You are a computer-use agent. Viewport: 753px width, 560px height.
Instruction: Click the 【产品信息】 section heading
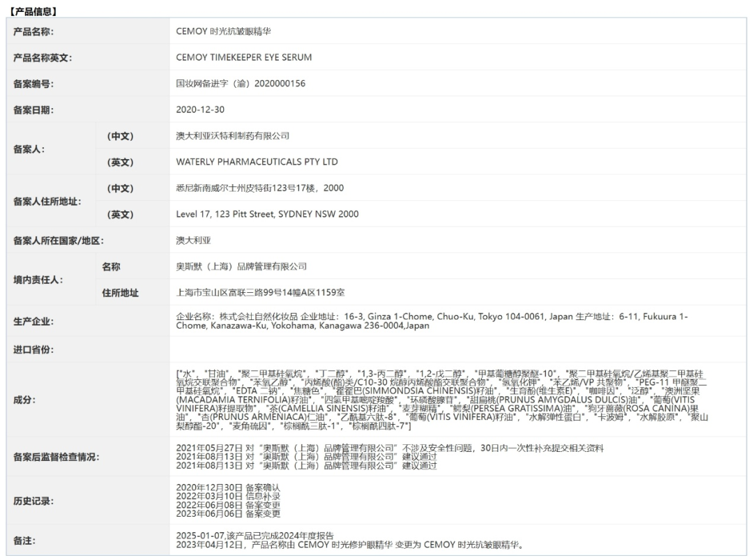click(32, 10)
